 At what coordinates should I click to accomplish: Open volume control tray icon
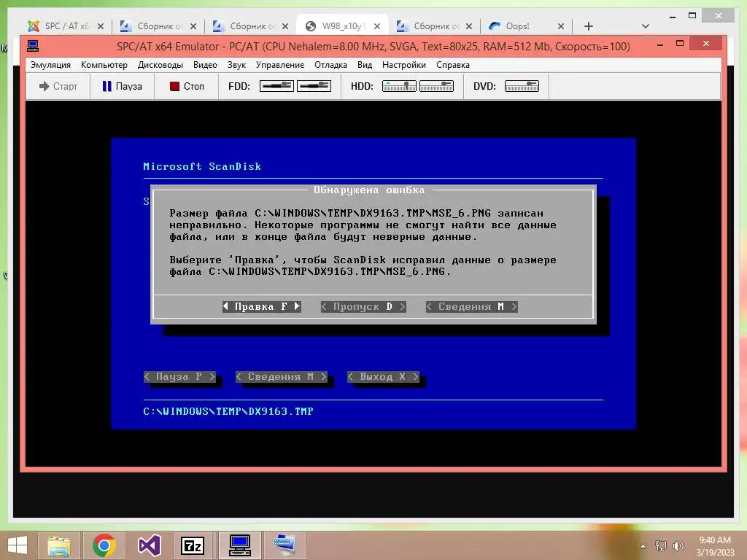tap(678, 546)
